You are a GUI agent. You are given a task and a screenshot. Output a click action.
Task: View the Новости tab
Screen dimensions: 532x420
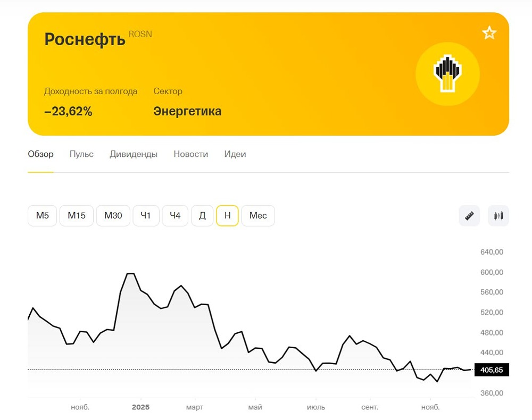tap(191, 154)
